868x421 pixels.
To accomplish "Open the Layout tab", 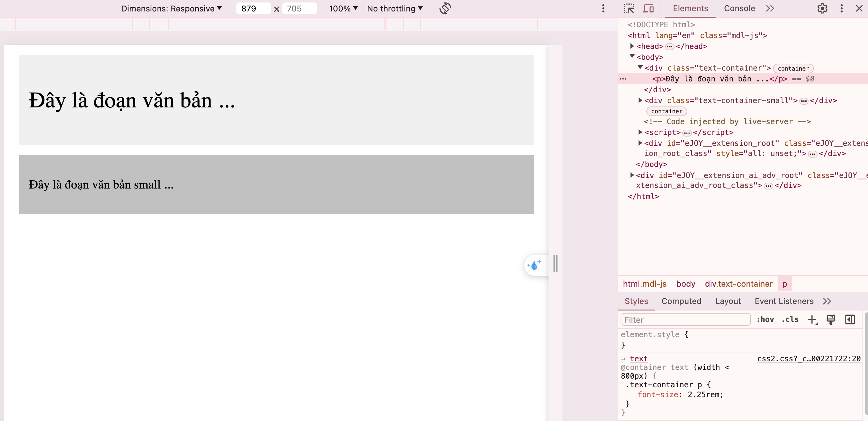I will pyautogui.click(x=728, y=301).
